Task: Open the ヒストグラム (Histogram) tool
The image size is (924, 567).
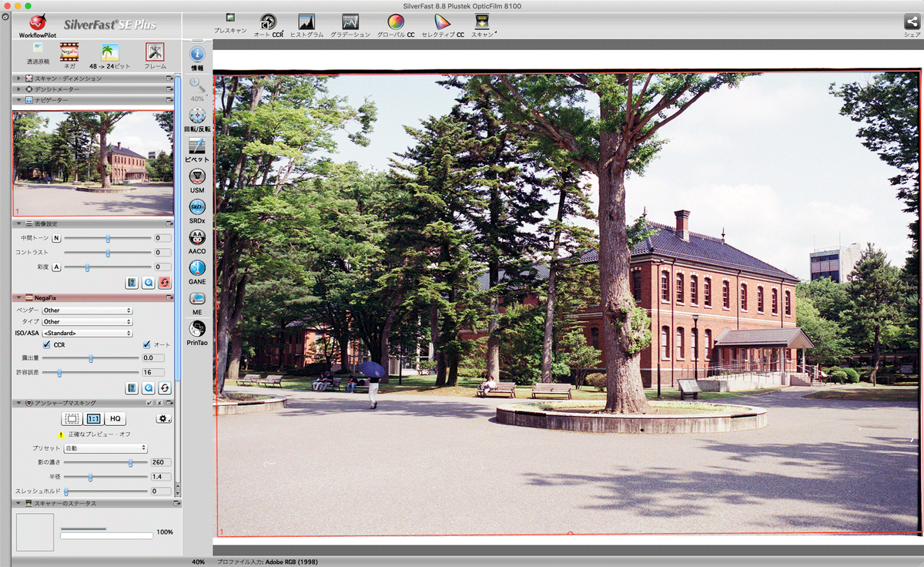Action: 306,22
